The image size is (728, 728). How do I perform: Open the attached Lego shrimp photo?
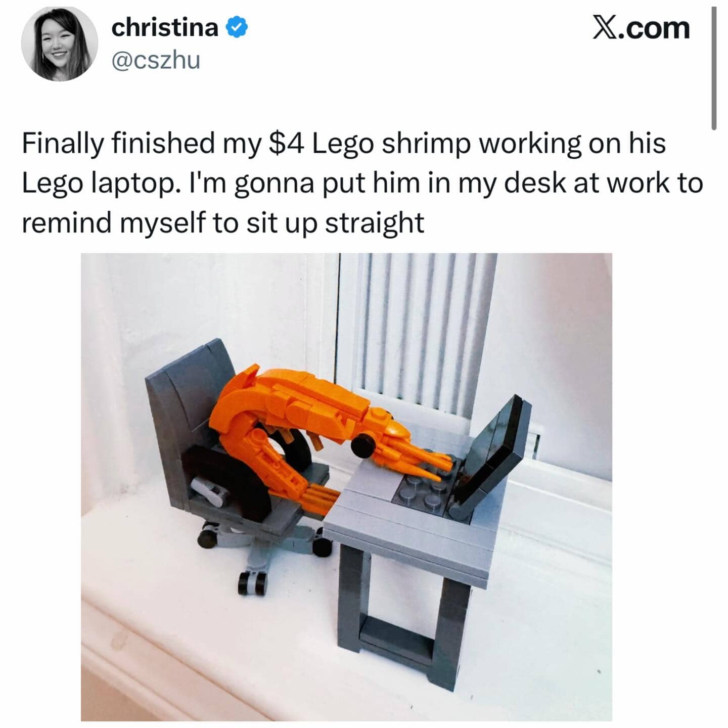(346, 486)
